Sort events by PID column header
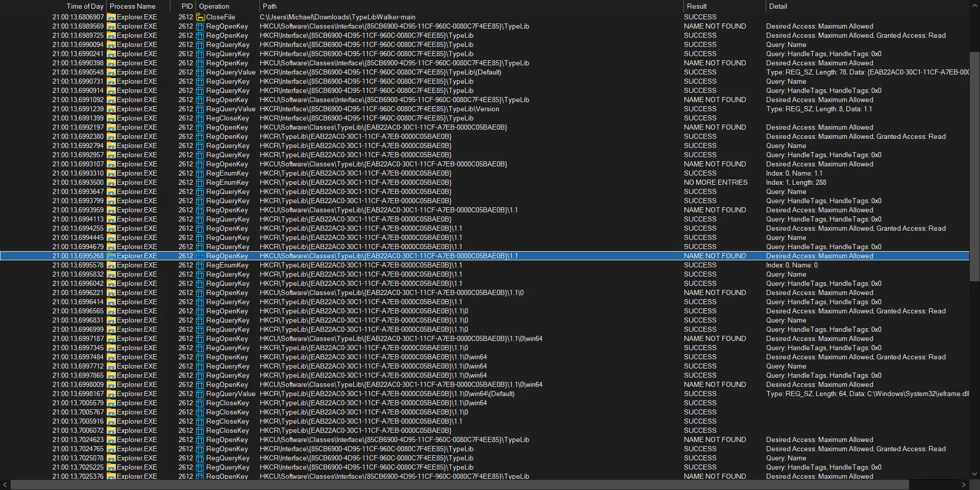Image resolution: width=980 pixels, height=490 pixels. [x=187, y=6]
